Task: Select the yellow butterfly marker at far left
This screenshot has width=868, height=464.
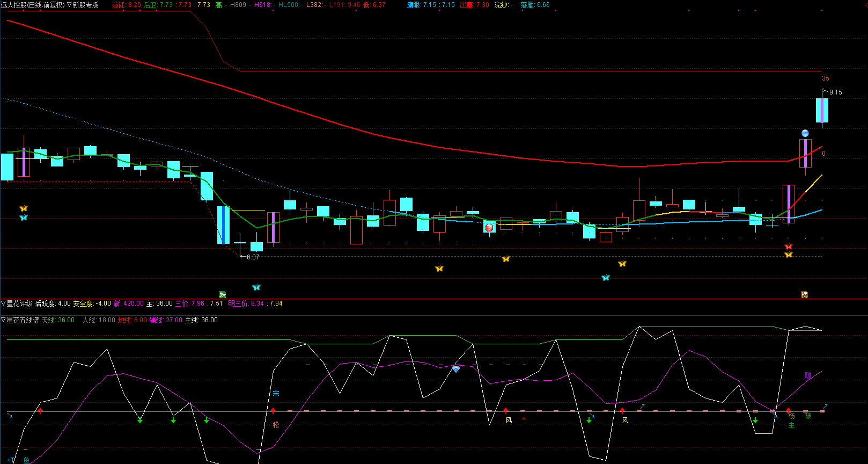Action: [23, 208]
